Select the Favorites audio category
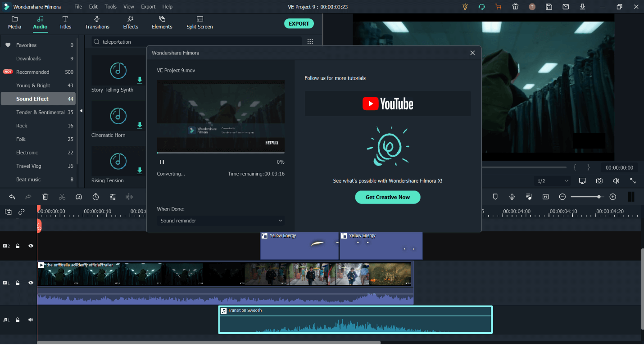The image size is (644, 347). click(38, 45)
